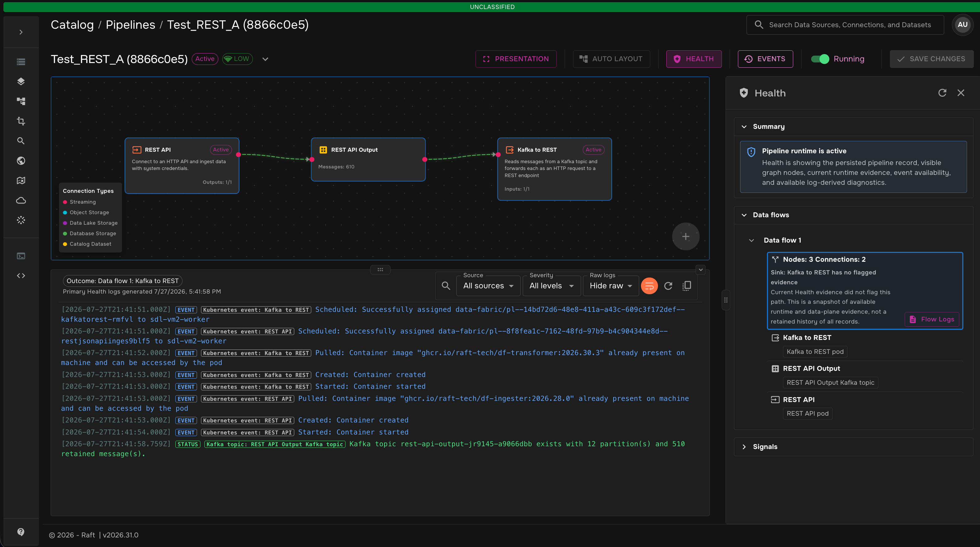Open the log search magnifier
The width and height of the screenshot is (980, 547).
[x=446, y=286]
